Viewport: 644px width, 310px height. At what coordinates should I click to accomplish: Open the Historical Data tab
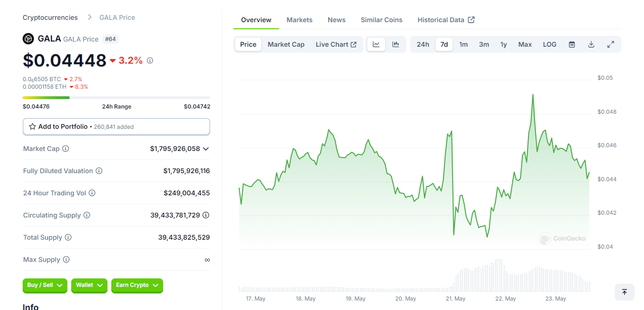pyautogui.click(x=446, y=20)
